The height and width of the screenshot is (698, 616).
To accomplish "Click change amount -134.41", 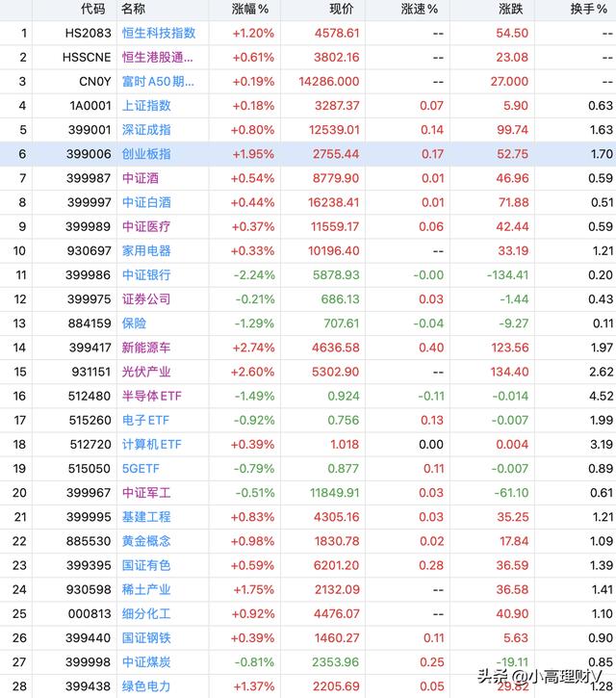I will pyautogui.click(x=507, y=274).
